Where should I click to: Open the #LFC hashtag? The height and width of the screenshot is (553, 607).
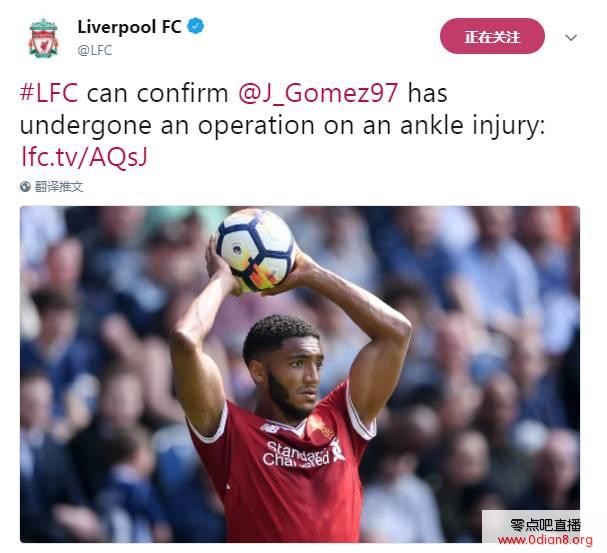coord(49,93)
